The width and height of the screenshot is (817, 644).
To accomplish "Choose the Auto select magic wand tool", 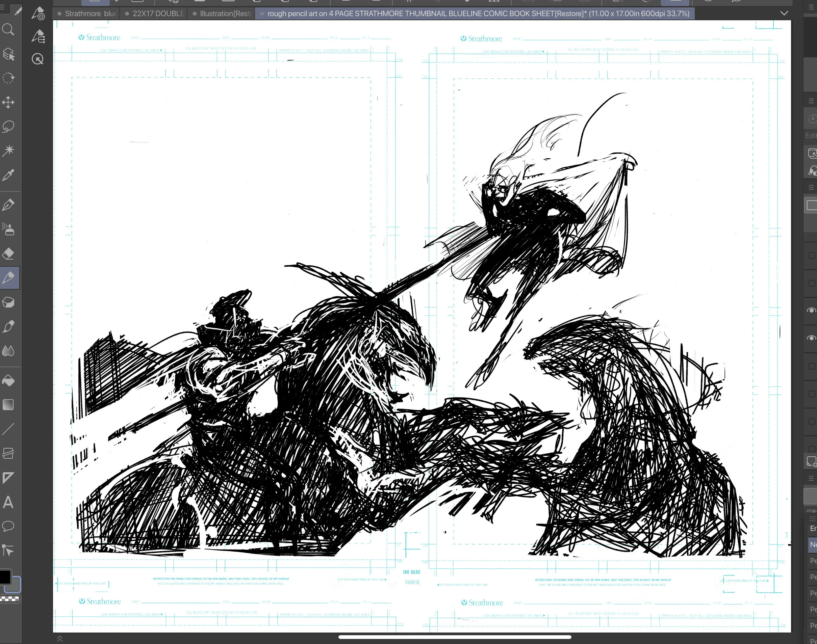I will click(x=8, y=151).
